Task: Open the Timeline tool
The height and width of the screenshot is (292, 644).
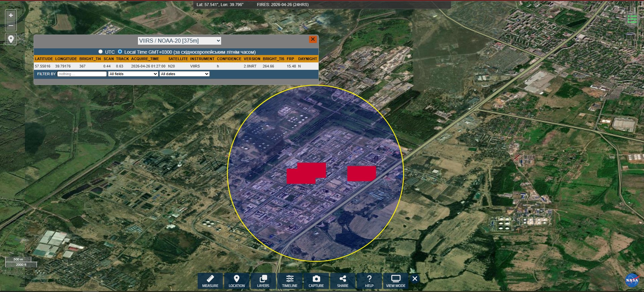Action: click(x=290, y=281)
